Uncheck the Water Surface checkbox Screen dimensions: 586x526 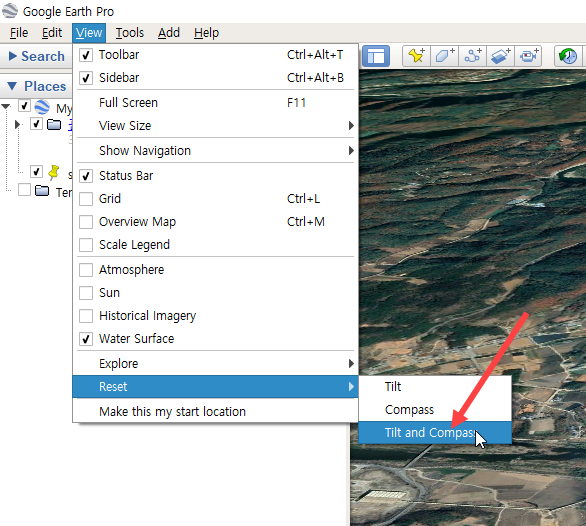point(86,339)
